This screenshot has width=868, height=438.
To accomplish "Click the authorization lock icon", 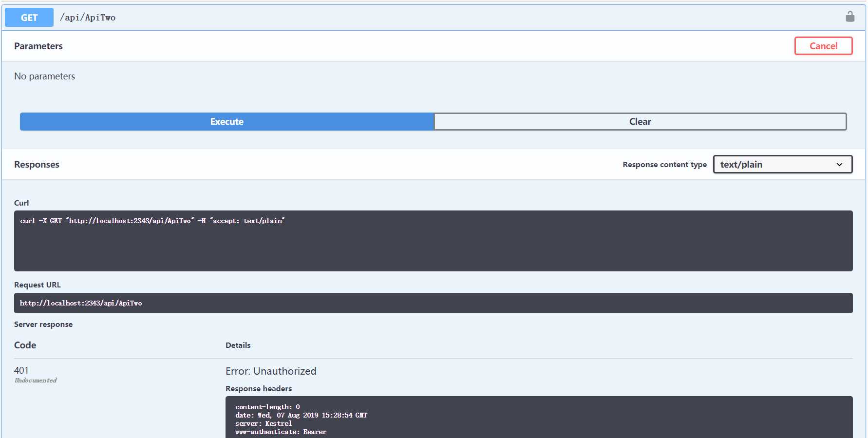I will pos(850,17).
